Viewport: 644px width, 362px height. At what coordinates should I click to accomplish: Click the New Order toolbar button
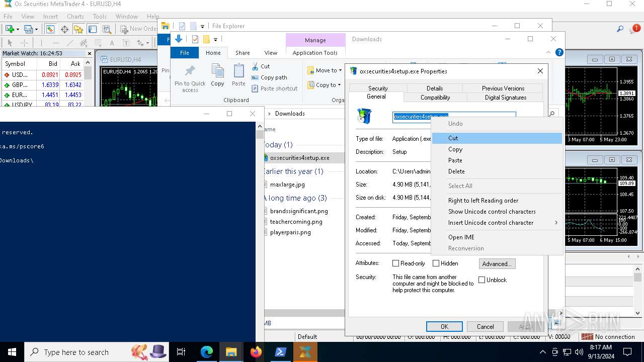tap(138, 29)
